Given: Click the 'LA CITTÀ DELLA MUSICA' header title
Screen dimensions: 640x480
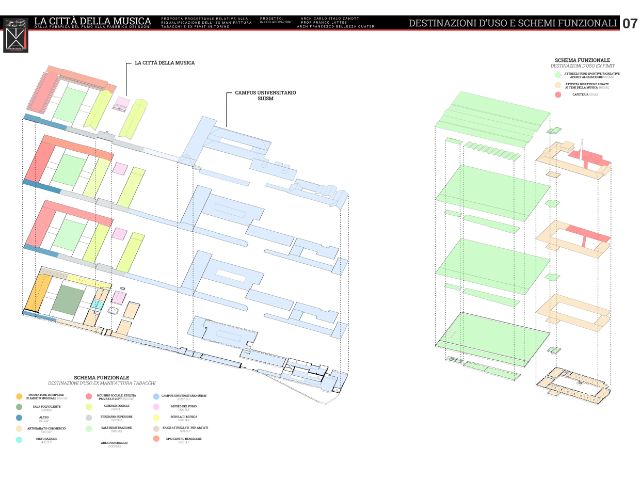Looking at the screenshot, I should (93, 21).
